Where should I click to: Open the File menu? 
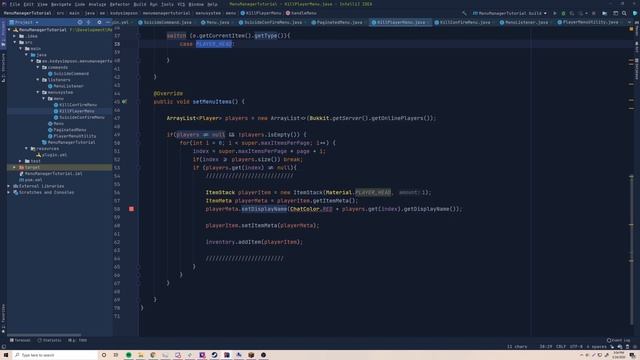tap(15, 4)
